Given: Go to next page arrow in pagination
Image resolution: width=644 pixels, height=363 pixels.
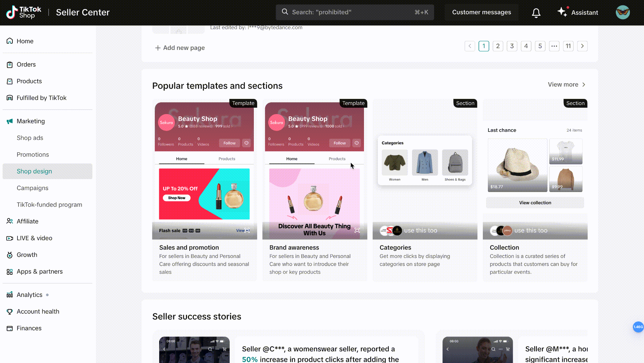Looking at the screenshot, I should 582,46.
